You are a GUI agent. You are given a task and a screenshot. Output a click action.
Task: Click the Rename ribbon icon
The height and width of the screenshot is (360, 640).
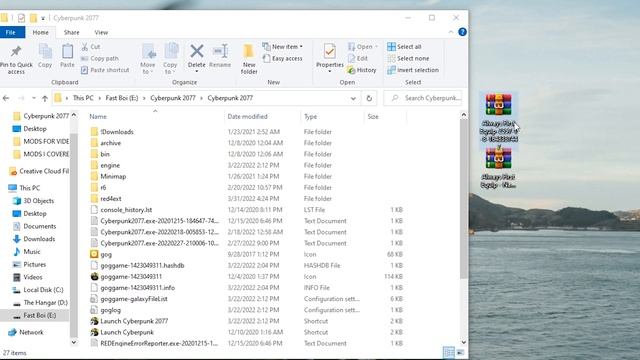pyautogui.click(x=220, y=51)
